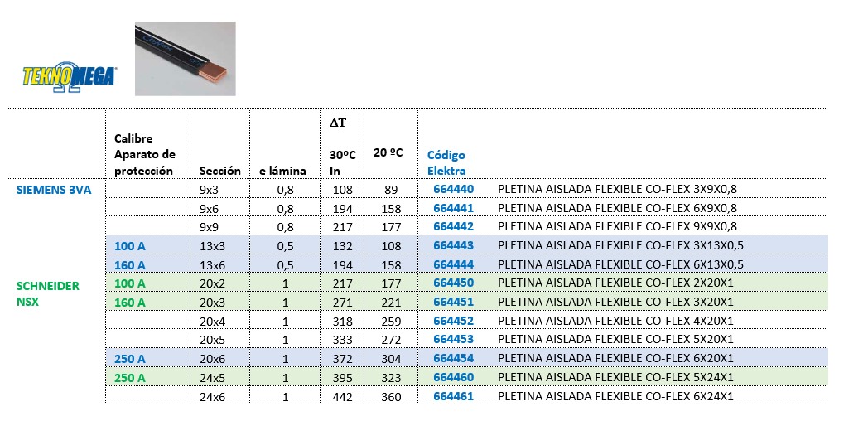Click section cell 24x6
The width and height of the screenshot is (868, 426).
coord(212,397)
